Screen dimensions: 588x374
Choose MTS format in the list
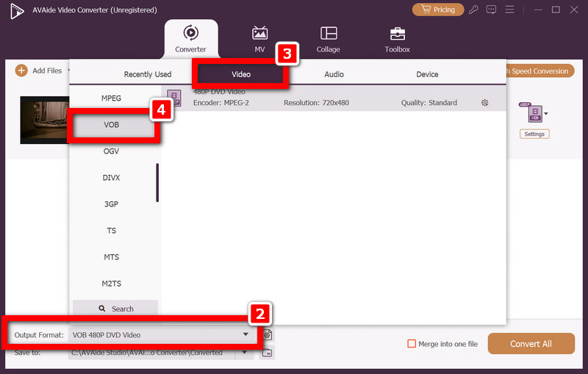point(112,257)
